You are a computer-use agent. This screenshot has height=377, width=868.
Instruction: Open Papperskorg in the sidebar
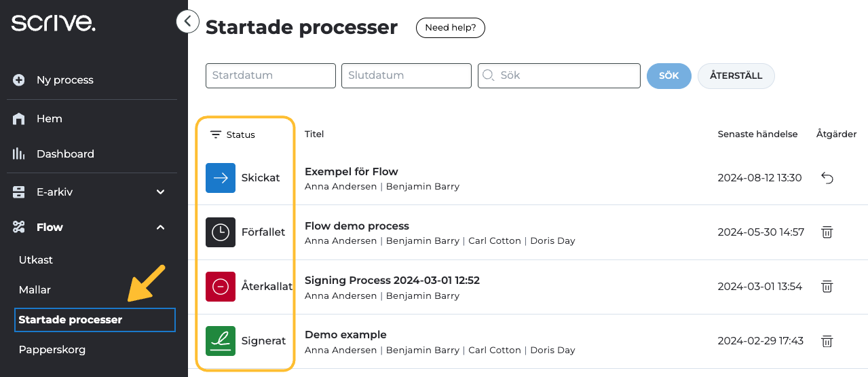pyautogui.click(x=52, y=350)
